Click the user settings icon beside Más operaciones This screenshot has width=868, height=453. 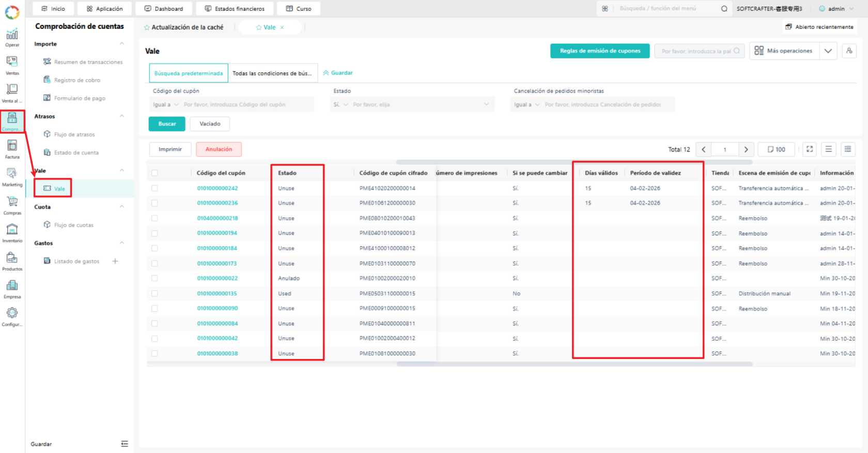click(849, 51)
